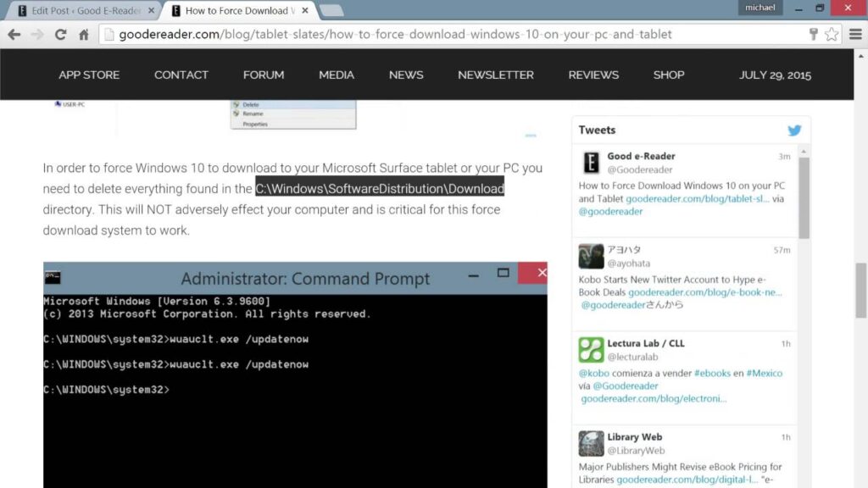Open Good e-Reader's Twitter profile avatar

click(x=590, y=162)
